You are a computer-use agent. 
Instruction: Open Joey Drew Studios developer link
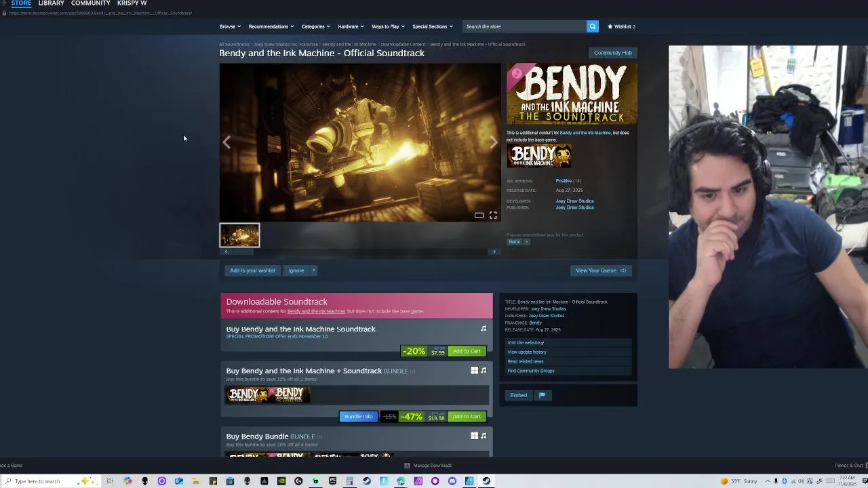[x=574, y=201]
